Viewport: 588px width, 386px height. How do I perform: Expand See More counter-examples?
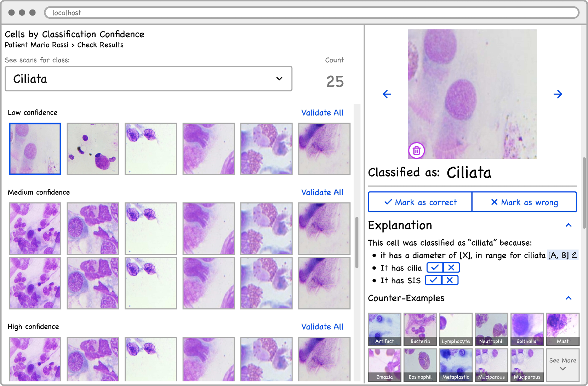(x=563, y=364)
